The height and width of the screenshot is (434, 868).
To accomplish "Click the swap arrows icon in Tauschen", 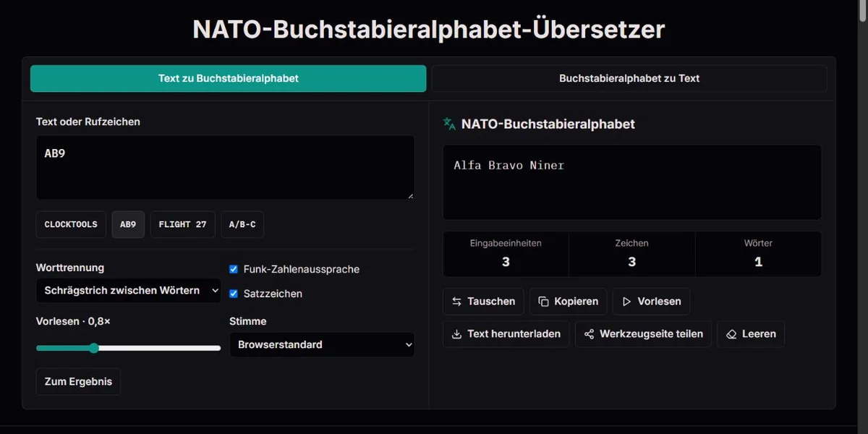I will 456,302.
